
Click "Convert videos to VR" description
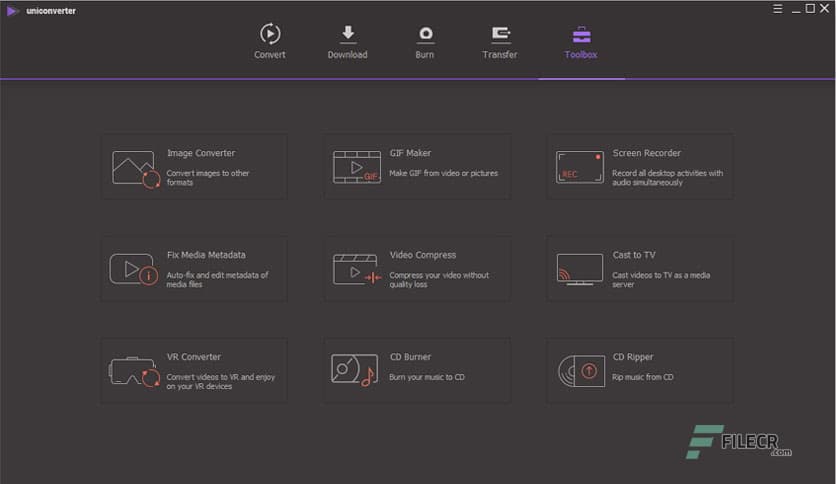221,381
